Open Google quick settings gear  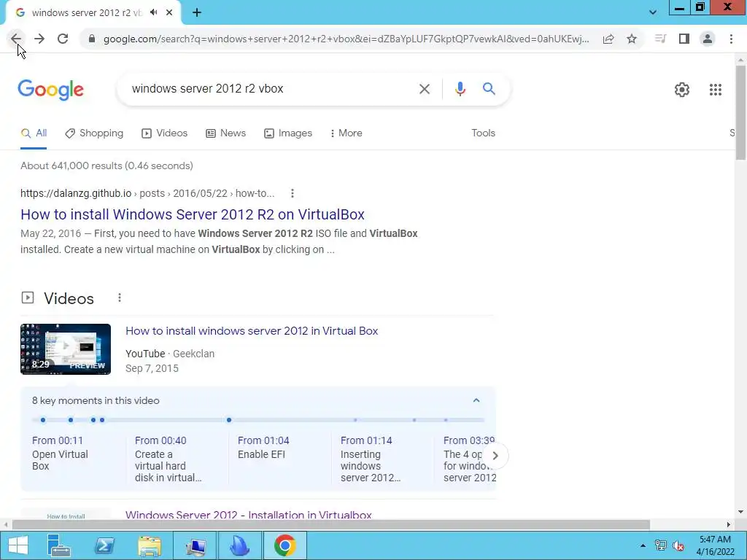coord(682,90)
